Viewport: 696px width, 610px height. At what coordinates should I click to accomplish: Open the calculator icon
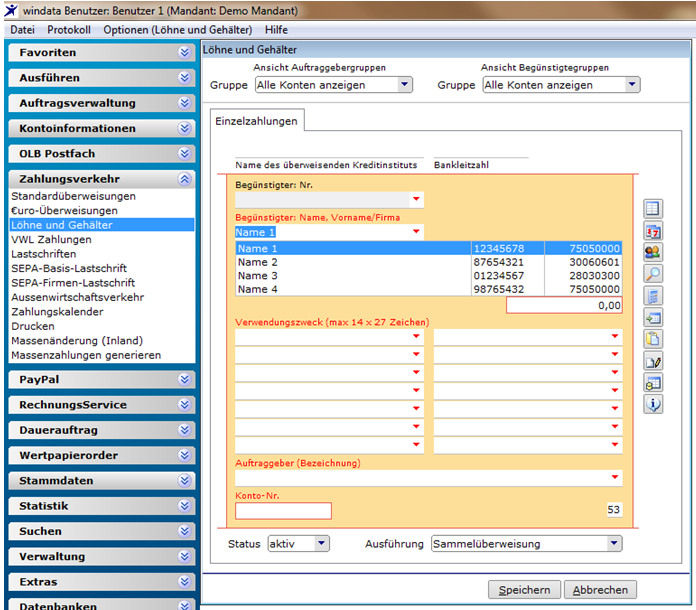652,296
